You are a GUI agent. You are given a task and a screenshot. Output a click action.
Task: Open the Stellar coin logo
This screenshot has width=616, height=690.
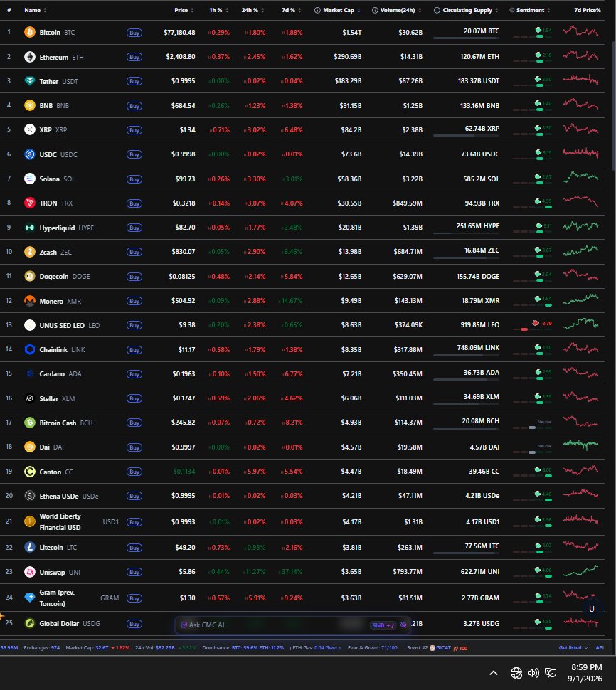click(x=29, y=398)
